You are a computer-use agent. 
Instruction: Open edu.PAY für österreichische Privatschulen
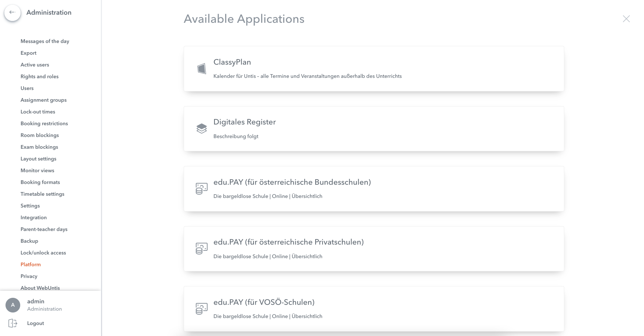(289, 242)
